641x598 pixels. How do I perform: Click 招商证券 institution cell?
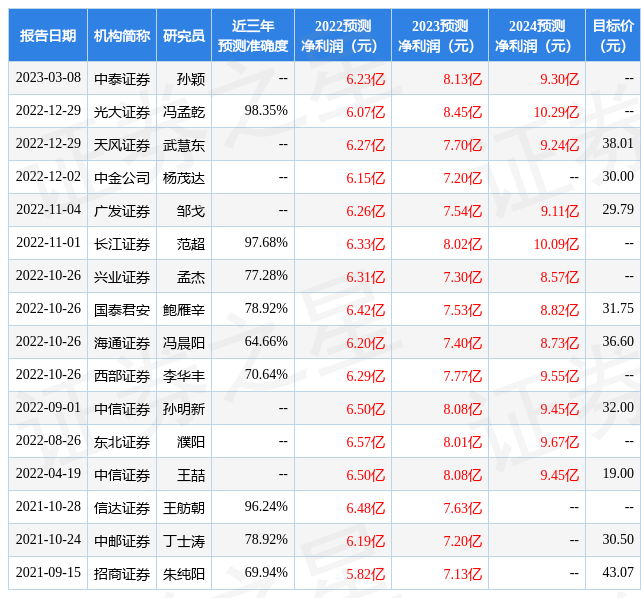click(x=122, y=575)
